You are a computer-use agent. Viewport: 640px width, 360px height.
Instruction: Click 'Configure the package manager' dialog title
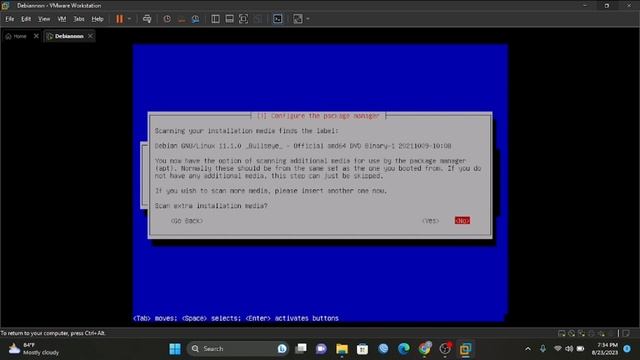(318, 116)
